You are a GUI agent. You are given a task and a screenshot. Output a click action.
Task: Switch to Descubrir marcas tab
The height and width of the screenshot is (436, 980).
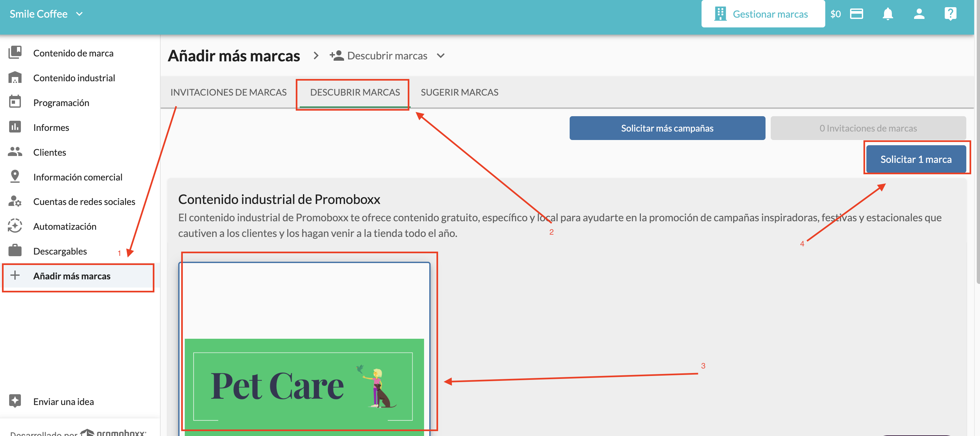pyautogui.click(x=355, y=92)
